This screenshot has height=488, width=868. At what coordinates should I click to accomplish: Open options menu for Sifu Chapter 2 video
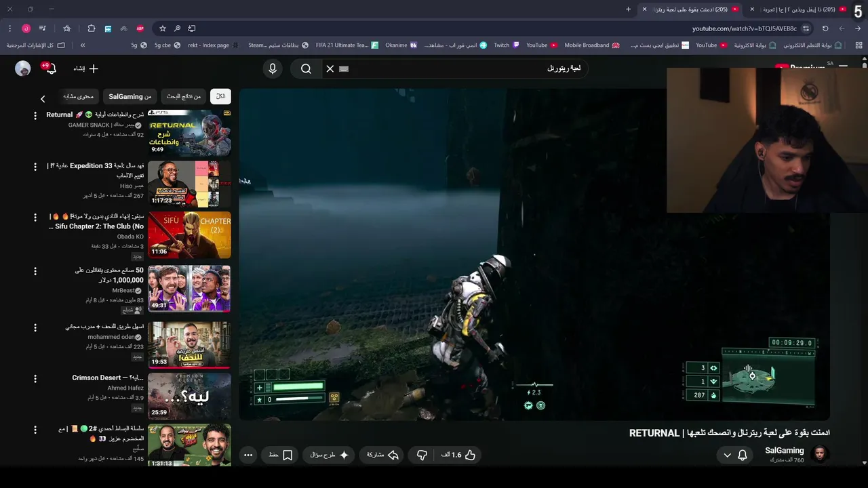[x=35, y=218]
